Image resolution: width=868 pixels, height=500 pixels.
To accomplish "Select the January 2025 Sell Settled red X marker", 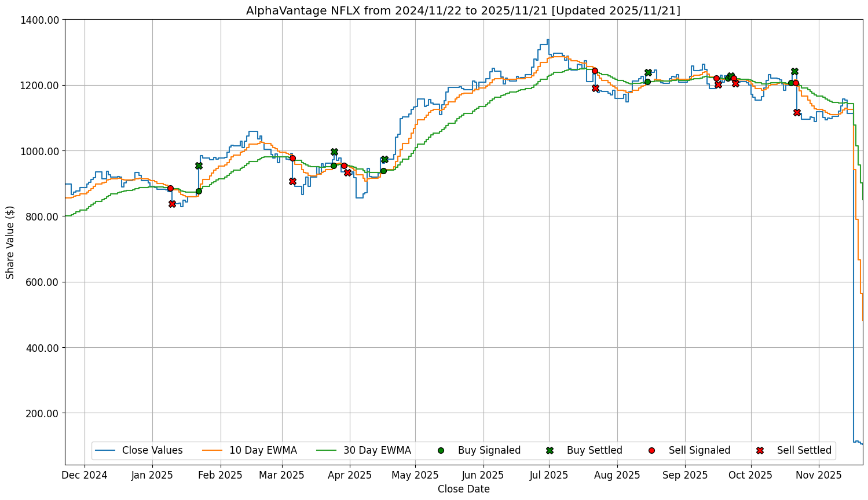I will [x=172, y=204].
